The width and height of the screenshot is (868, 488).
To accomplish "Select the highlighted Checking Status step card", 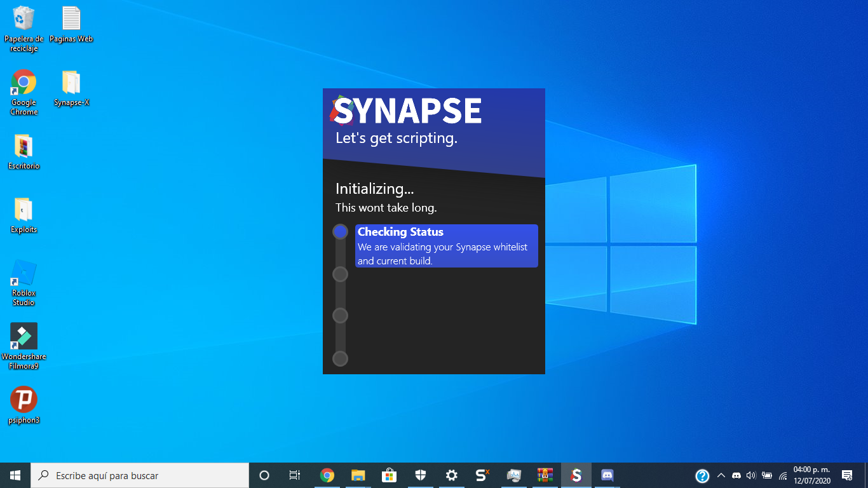I will tap(447, 246).
